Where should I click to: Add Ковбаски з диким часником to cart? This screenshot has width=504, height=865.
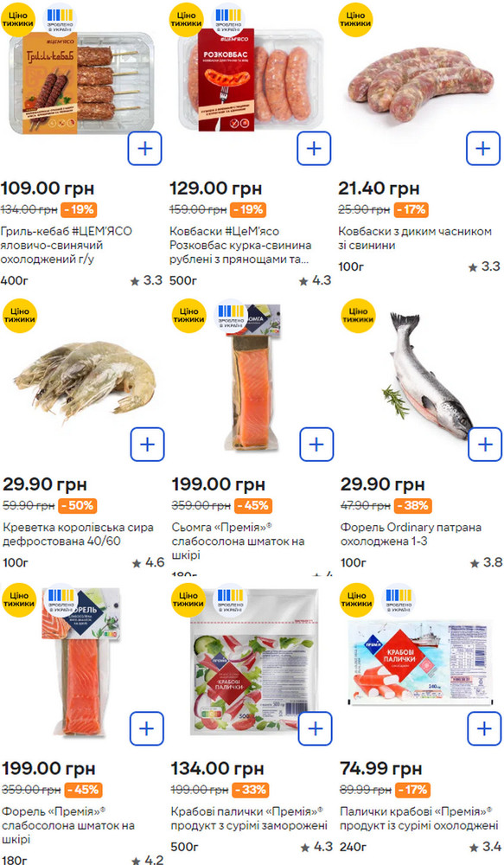483,149
